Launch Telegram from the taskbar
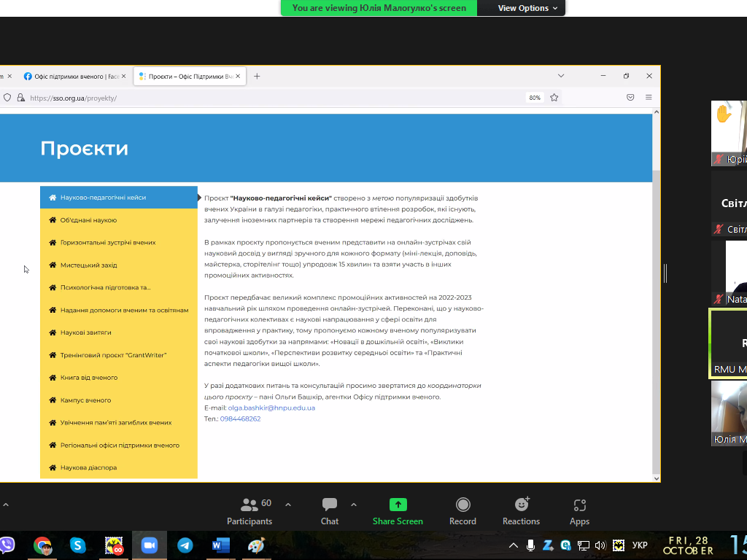This screenshot has height=560, width=747. [x=185, y=545]
